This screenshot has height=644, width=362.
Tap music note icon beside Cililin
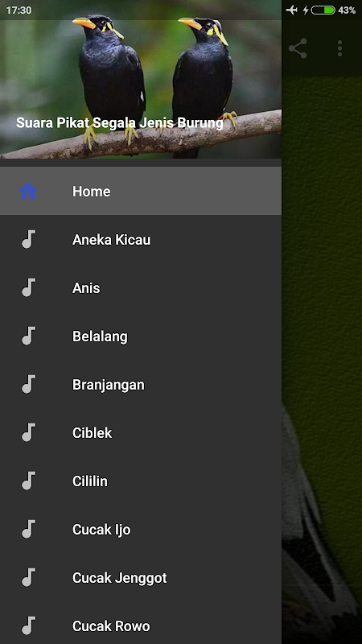pos(28,481)
